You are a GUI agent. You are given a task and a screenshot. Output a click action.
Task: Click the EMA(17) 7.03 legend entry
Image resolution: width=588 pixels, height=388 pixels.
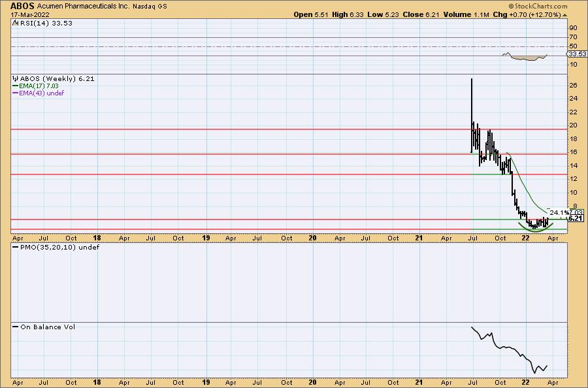39,86
